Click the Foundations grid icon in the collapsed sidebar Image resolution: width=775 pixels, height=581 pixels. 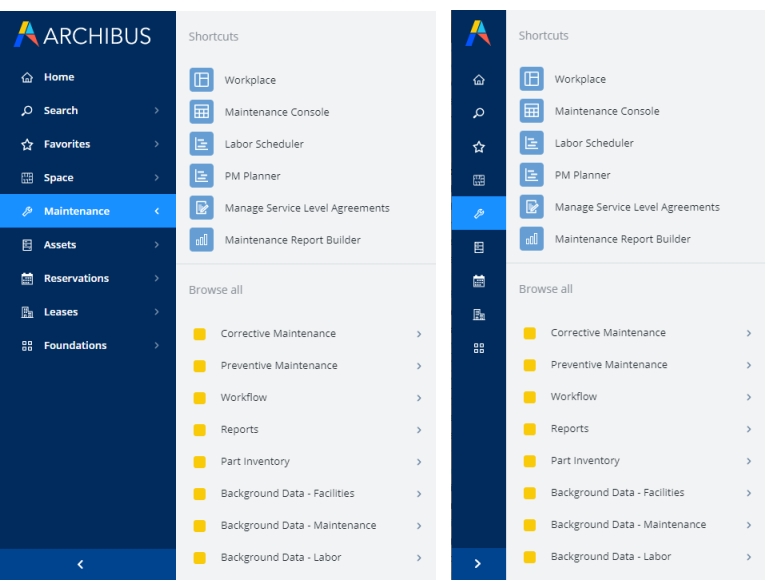[x=478, y=348]
